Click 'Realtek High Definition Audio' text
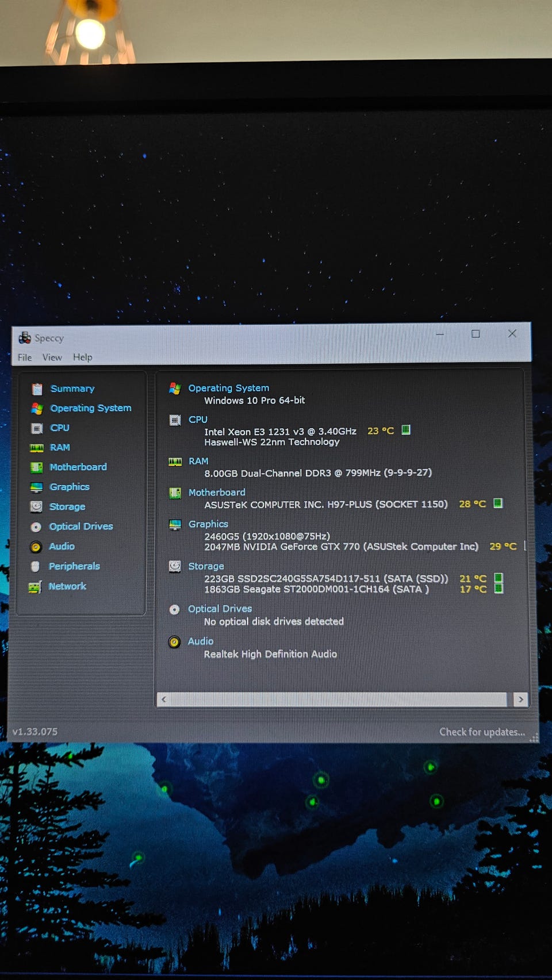 click(x=270, y=654)
